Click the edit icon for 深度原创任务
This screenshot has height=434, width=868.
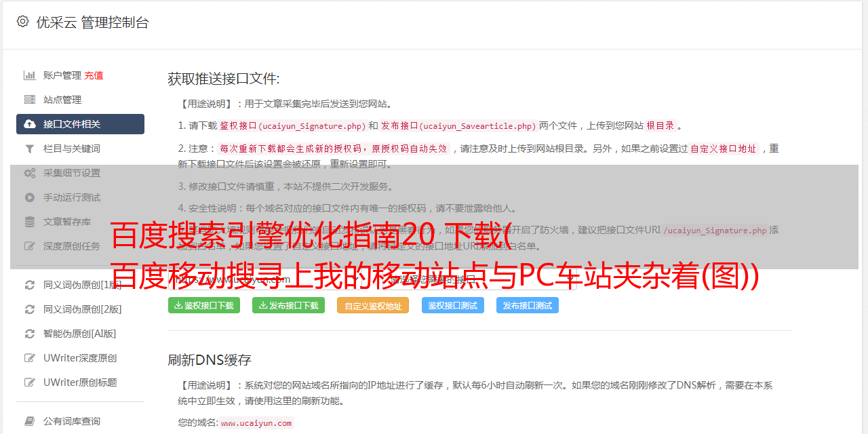[30, 246]
